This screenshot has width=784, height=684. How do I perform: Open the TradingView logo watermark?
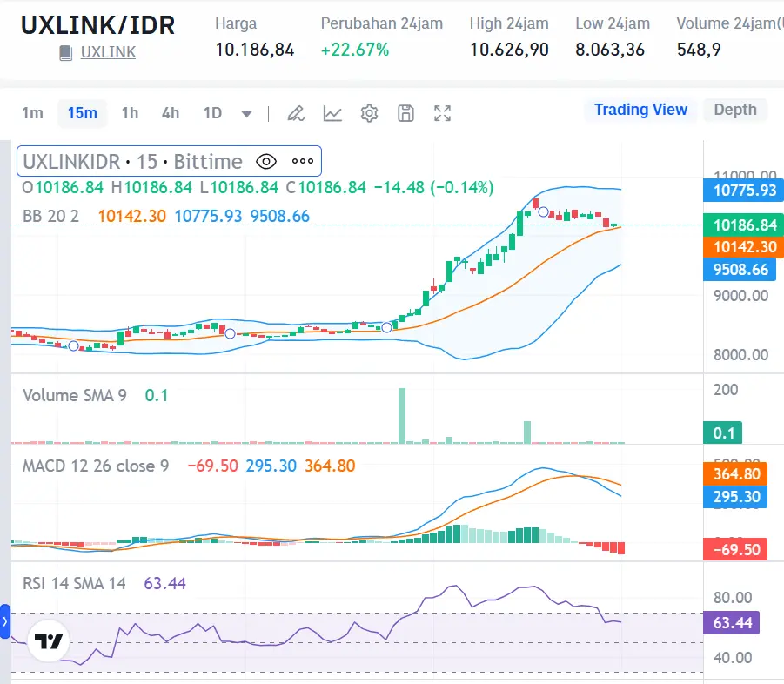click(47, 640)
